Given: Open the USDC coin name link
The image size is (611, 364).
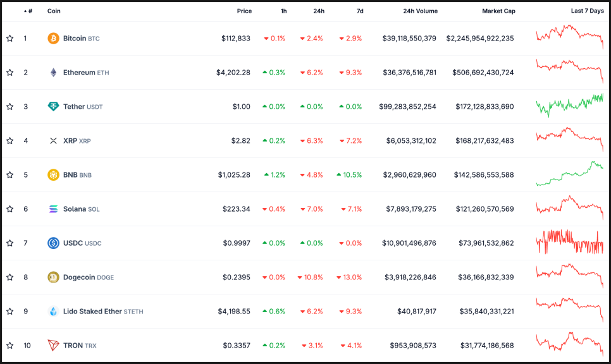Looking at the screenshot, I should pyautogui.click(x=82, y=243).
